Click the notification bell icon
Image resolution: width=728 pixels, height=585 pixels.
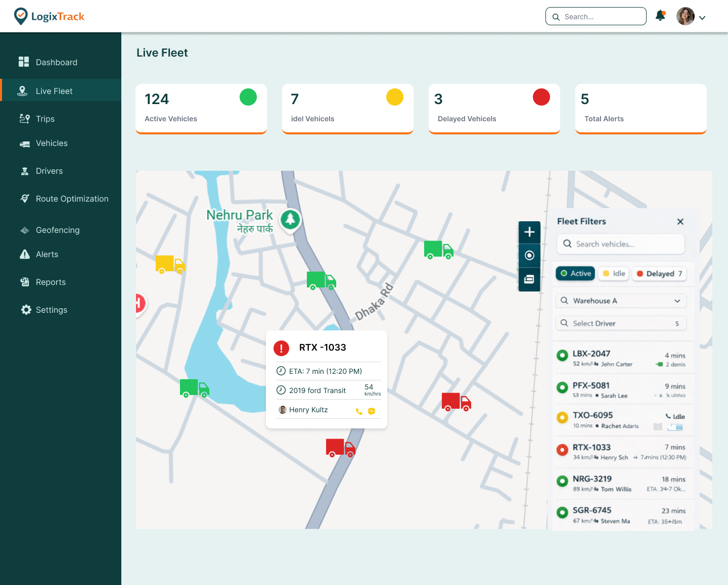click(660, 16)
